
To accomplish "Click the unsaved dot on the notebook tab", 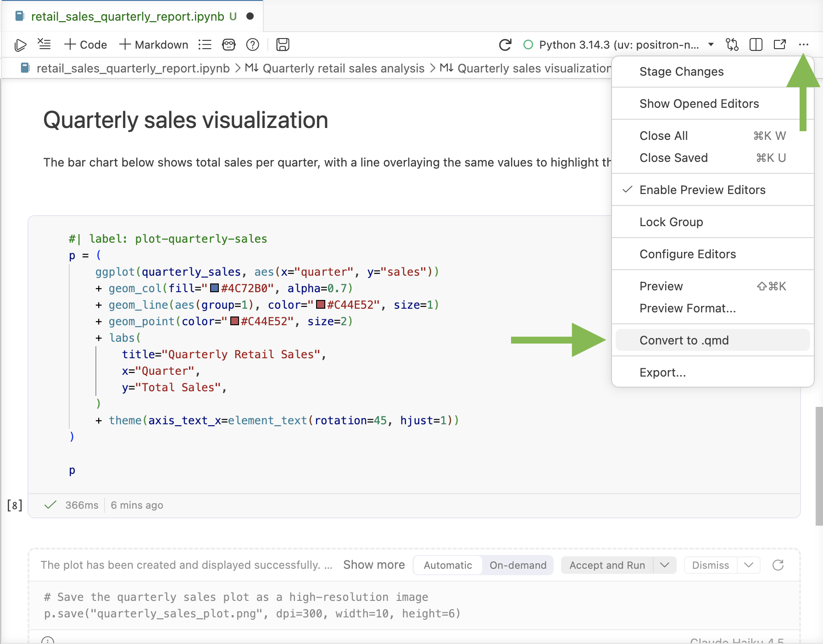I will (x=250, y=16).
